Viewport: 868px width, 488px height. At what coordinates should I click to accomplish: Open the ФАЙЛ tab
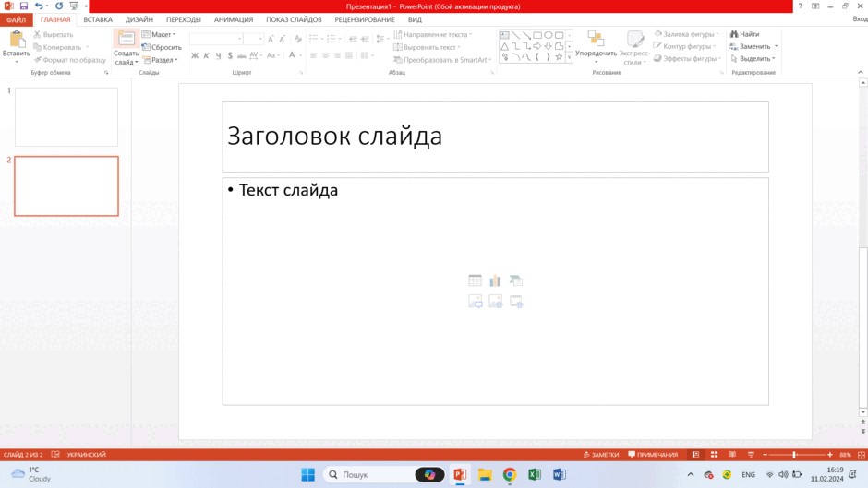16,19
